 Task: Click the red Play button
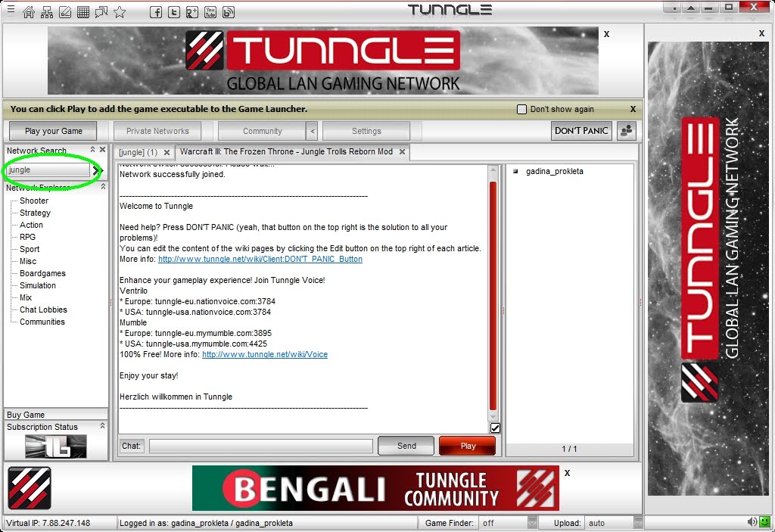click(x=468, y=446)
